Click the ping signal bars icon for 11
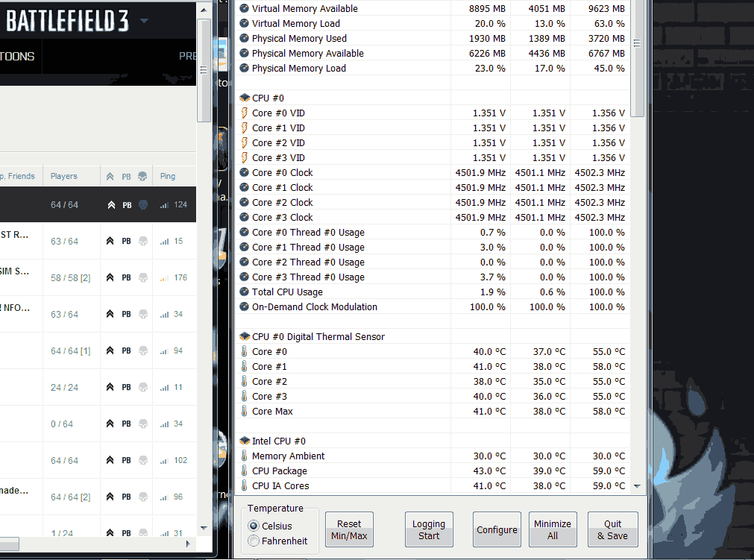Viewport: 754px width, 560px height. pos(165,388)
